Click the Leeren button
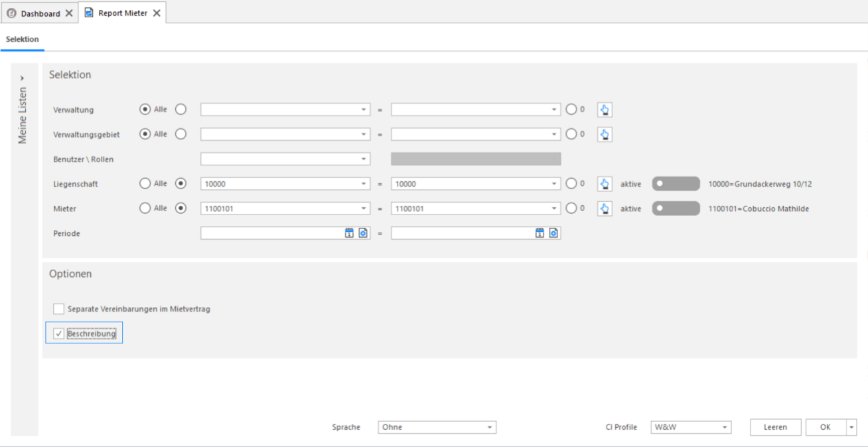This screenshot has height=447, width=868. tap(776, 427)
